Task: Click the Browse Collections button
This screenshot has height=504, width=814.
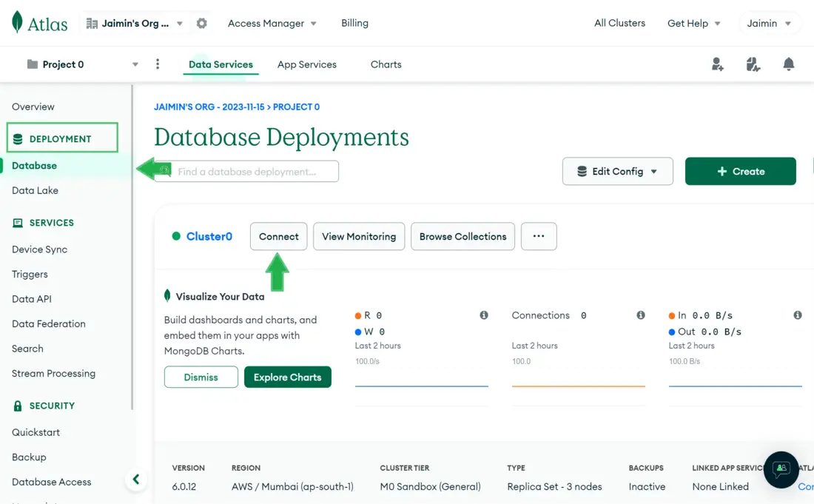Action: coord(462,237)
